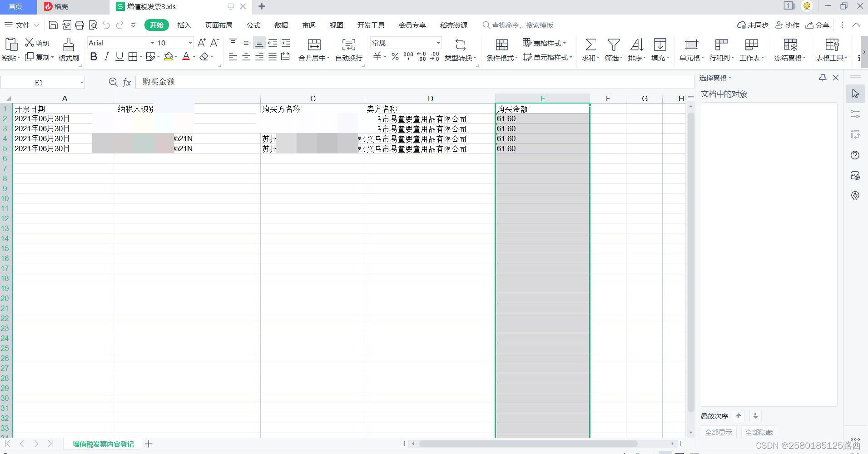Switch to the 审阅 ribbon tab

(309, 25)
